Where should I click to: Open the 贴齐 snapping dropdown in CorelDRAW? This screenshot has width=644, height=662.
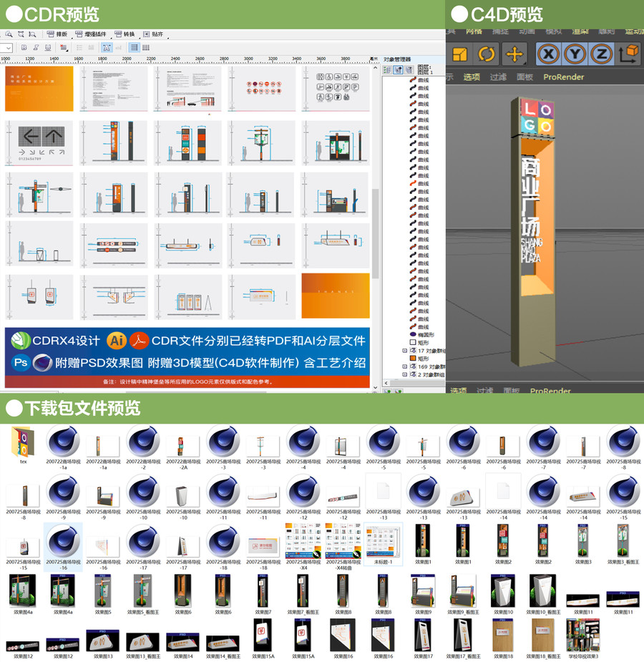153,34
